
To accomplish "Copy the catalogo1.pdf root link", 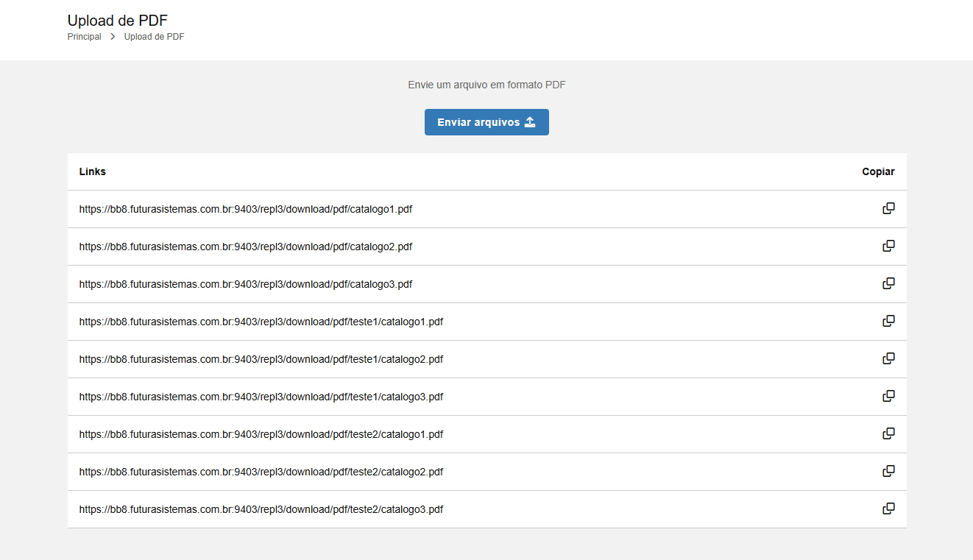I will 888,208.
